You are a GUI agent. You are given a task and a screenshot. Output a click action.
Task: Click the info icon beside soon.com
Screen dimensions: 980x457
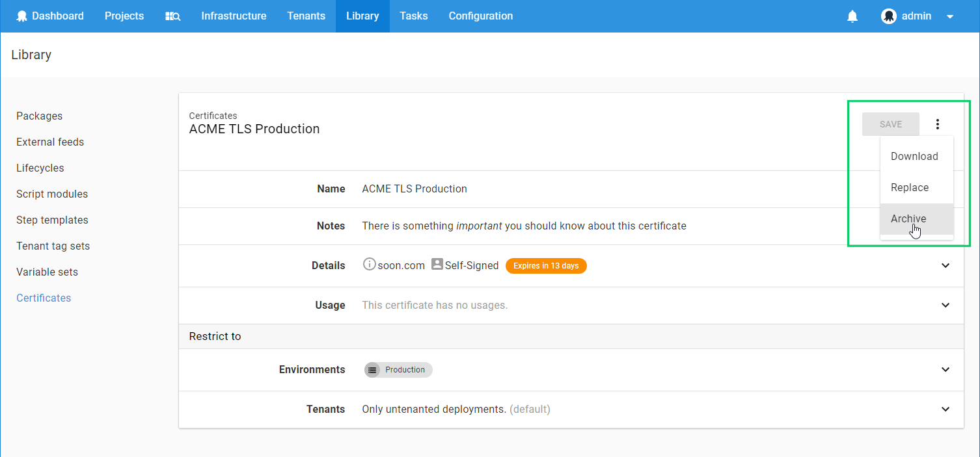369,265
